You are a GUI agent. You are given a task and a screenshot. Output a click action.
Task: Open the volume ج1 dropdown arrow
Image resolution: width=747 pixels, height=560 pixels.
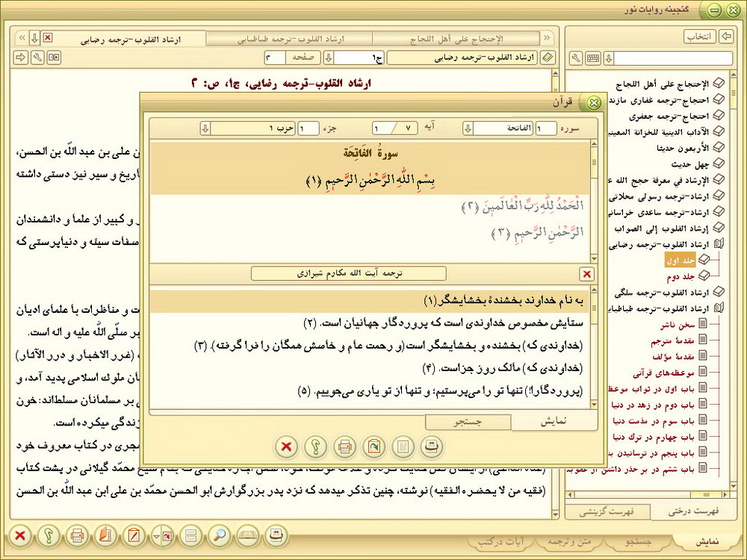(328, 57)
